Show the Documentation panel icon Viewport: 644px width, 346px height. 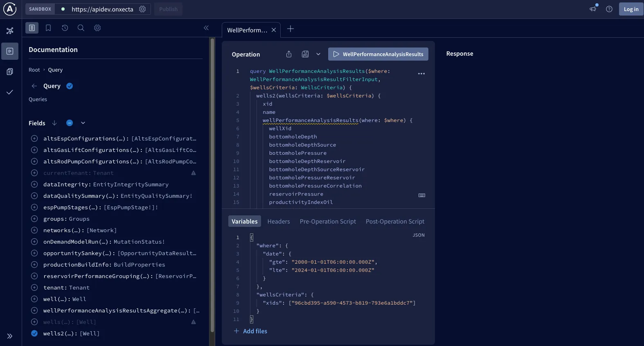[x=32, y=28]
